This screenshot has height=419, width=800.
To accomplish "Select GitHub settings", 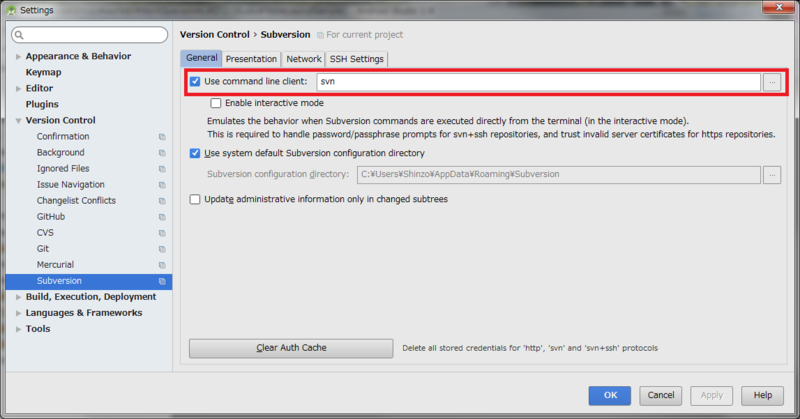I will click(x=51, y=217).
